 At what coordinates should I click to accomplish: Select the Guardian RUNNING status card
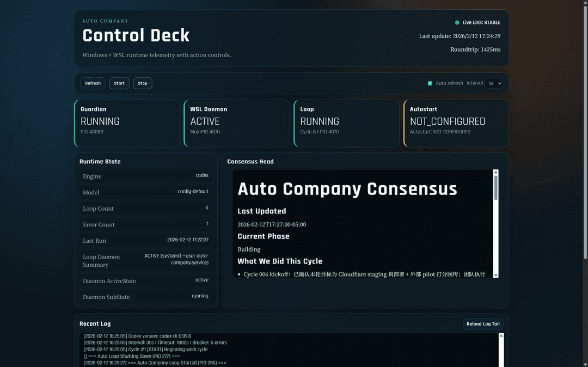[127, 124]
